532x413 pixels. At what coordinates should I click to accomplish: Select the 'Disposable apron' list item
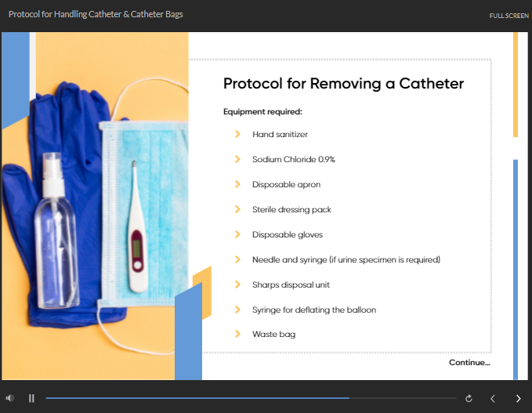286,185
